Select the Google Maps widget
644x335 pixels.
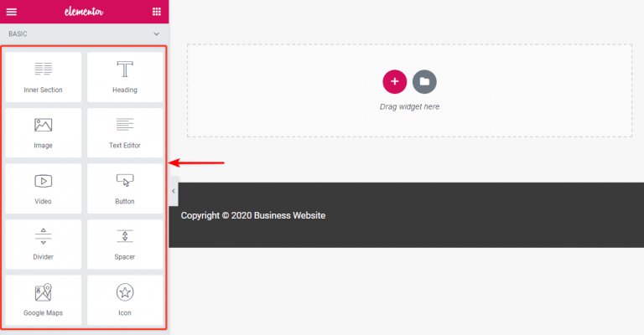tap(44, 300)
